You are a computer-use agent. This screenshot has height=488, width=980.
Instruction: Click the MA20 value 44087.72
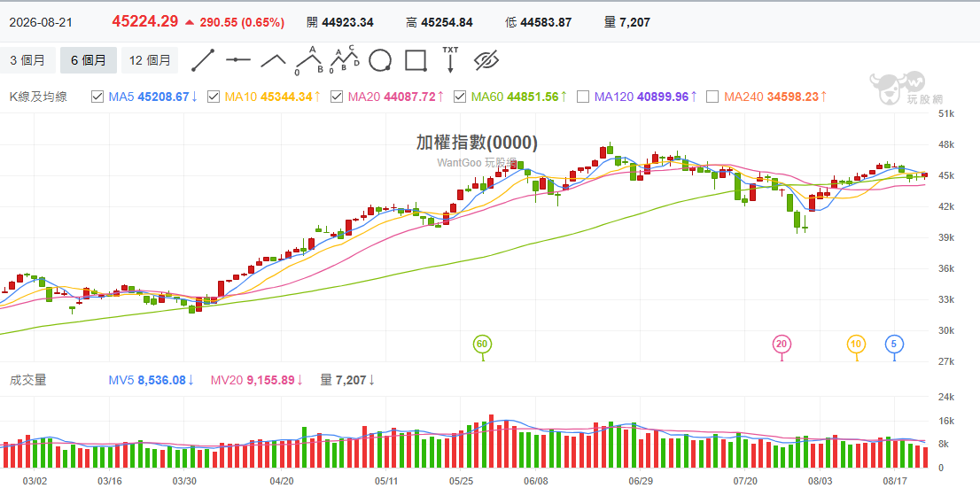[x=408, y=97]
